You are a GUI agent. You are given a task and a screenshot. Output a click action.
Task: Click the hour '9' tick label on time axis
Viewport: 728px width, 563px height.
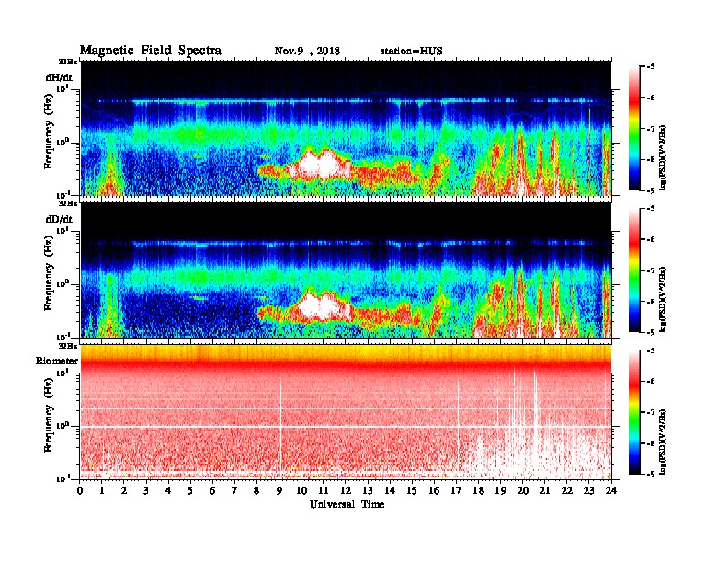click(x=279, y=490)
